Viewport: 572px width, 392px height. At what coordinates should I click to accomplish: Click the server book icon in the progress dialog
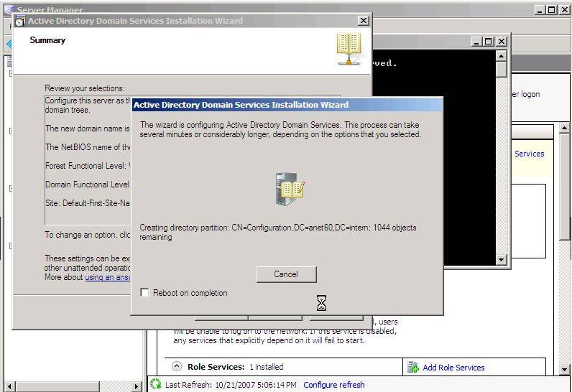coord(290,189)
